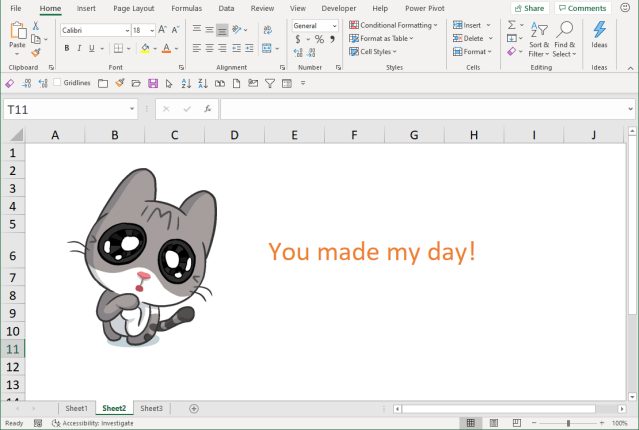Click Decrease Decimal in Number group

point(311,53)
